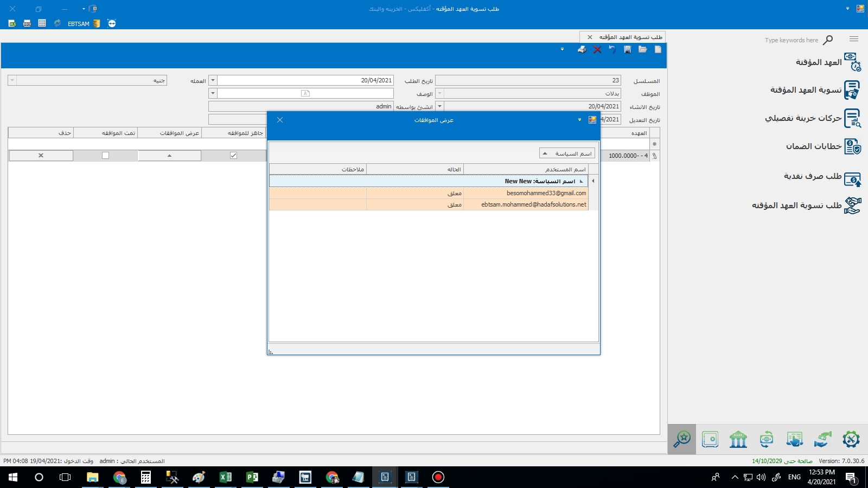Save the request using the floppy disk icon
The height and width of the screenshot is (488, 868).
point(628,49)
